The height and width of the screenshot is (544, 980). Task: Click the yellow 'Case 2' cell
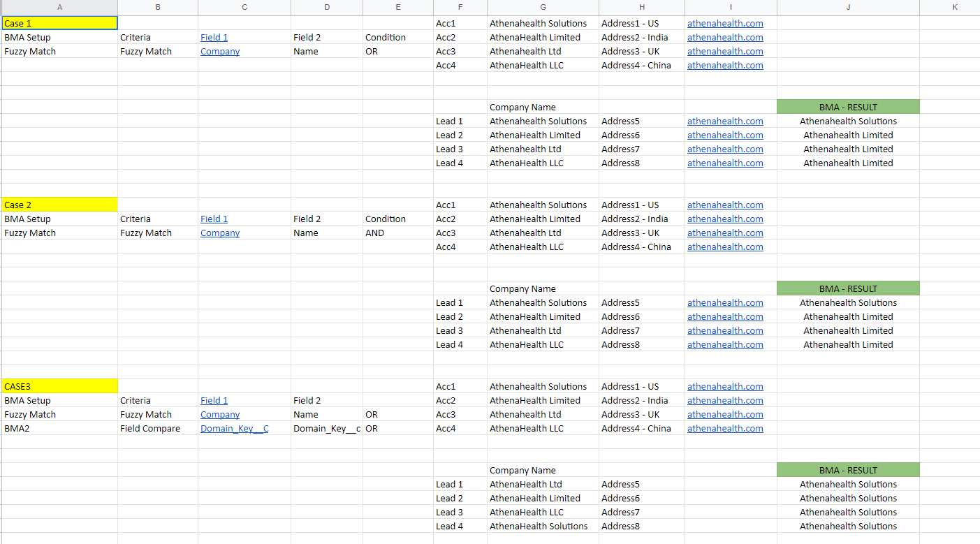coord(59,205)
